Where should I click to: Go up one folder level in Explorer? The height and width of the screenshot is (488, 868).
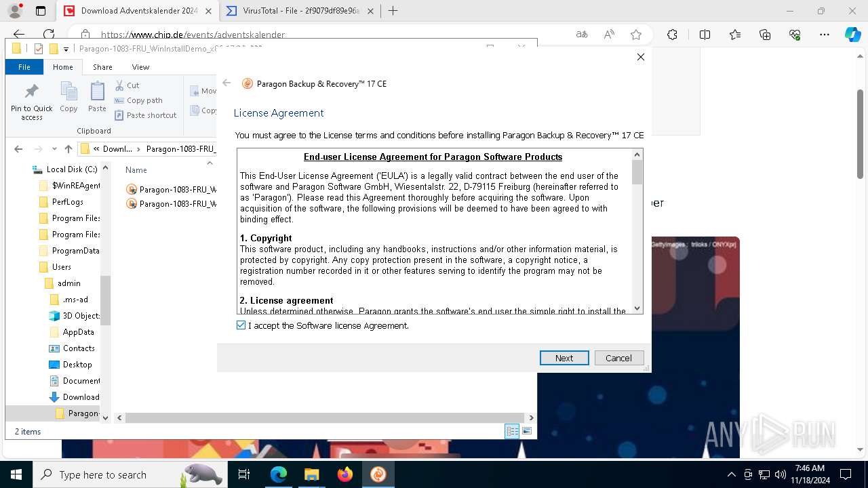point(68,149)
